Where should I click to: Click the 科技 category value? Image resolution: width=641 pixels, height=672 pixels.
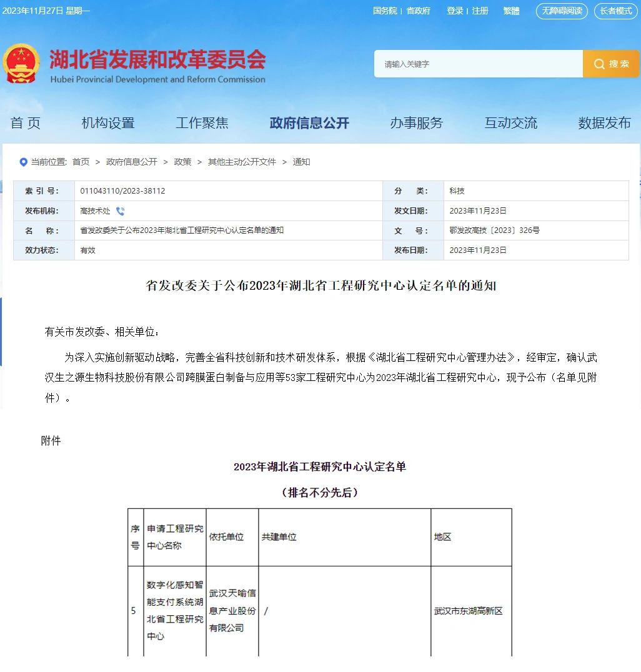[457, 190]
